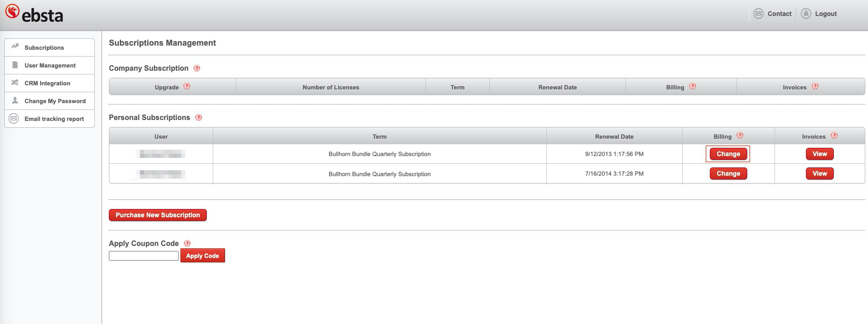Open Change My Password page
Image resolution: width=868 pixels, height=324 pixels.
coord(55,101)
